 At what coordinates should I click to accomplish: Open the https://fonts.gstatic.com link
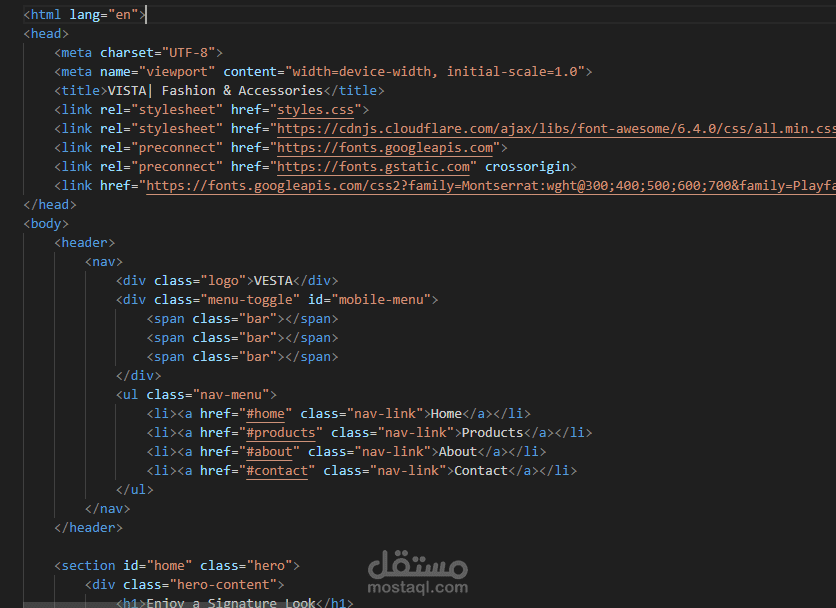373,167
